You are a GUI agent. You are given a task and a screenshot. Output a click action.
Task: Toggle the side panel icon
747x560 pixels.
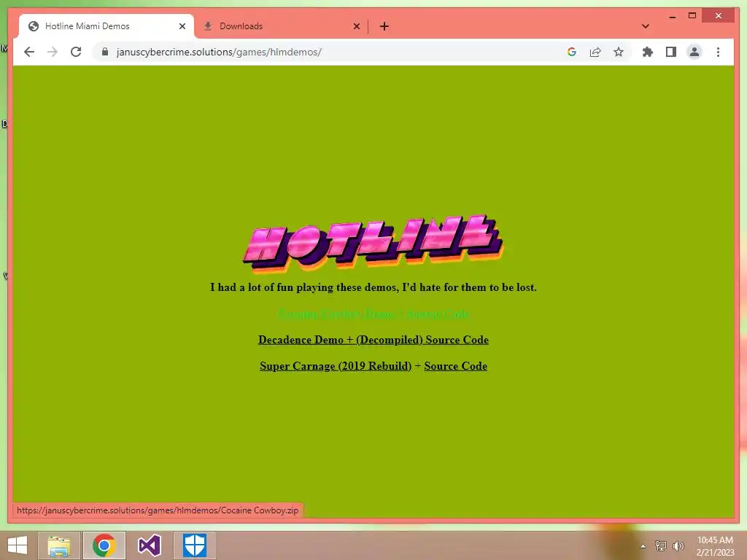(x=671, y=52)
